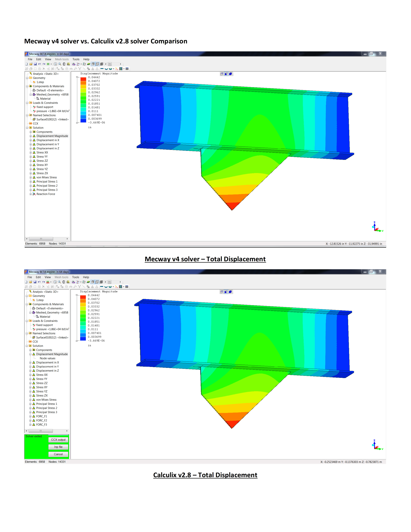The image size is (411, 532).
Task: Toggle middle view-mode button above top model
Action: (x=226, y=74)
